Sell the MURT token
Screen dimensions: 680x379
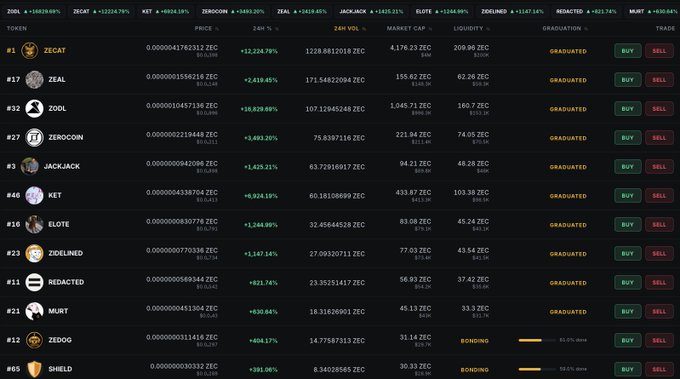[659, 311]
